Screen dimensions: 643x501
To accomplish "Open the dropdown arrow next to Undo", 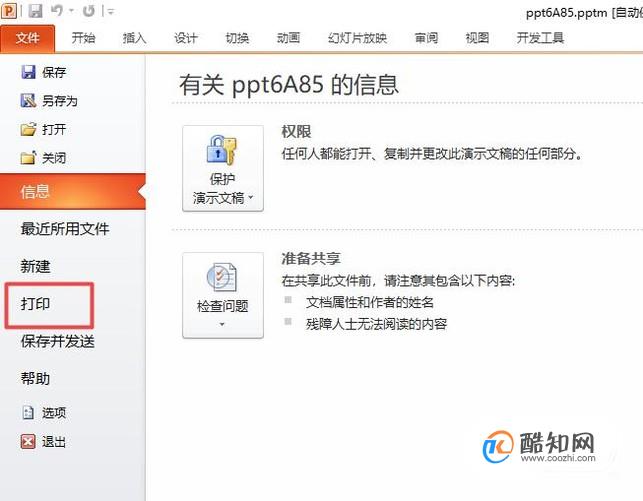I will 71,11.
